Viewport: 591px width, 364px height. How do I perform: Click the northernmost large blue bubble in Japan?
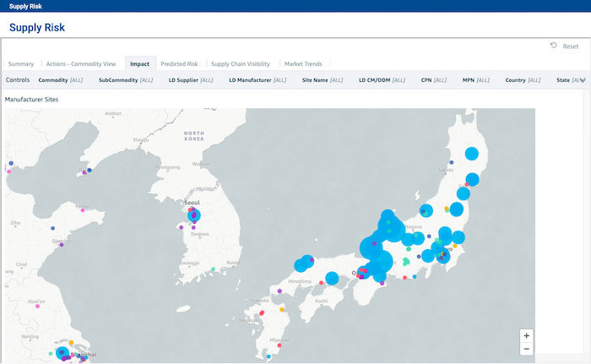tap(472, 154)
